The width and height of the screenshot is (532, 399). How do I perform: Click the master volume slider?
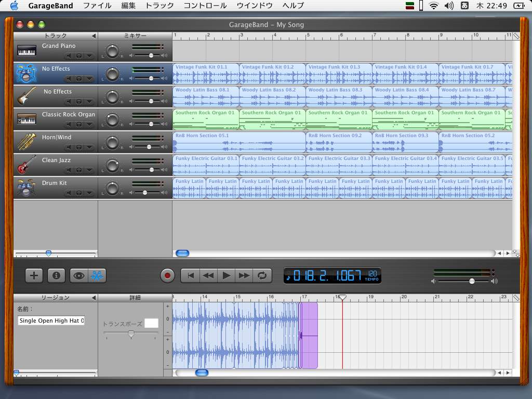[472, 281]
